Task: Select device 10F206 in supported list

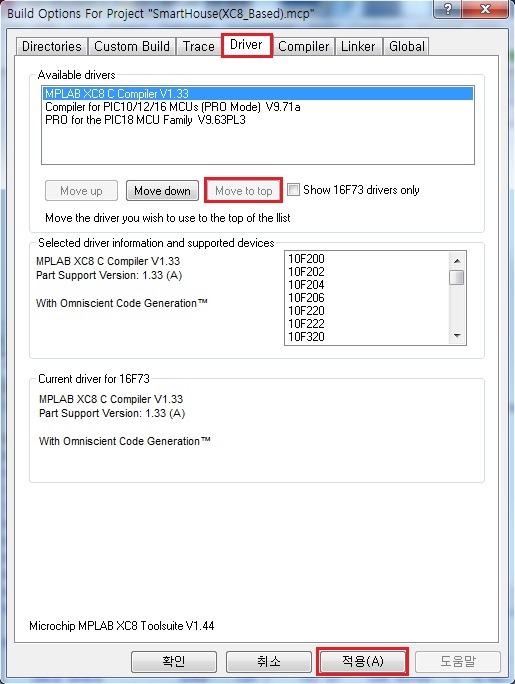Action: click(x=366, y=298)
